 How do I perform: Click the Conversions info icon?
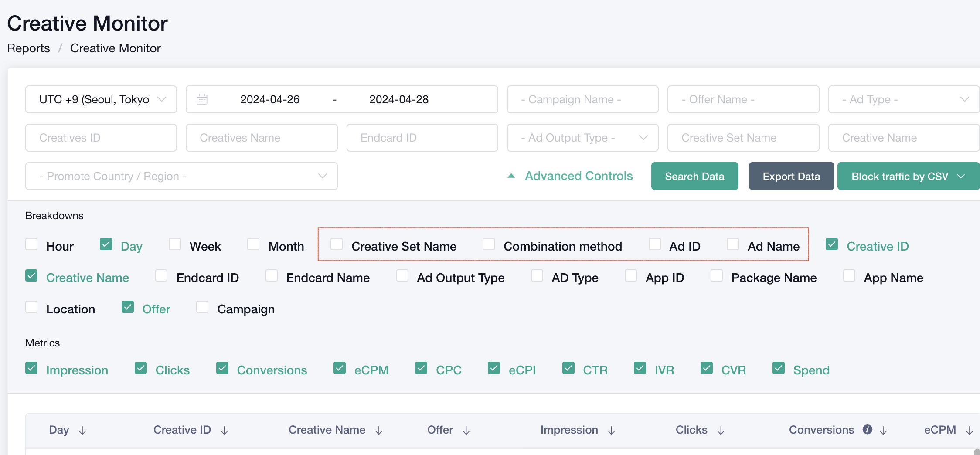pyautogui.click(x=868, y=430)
